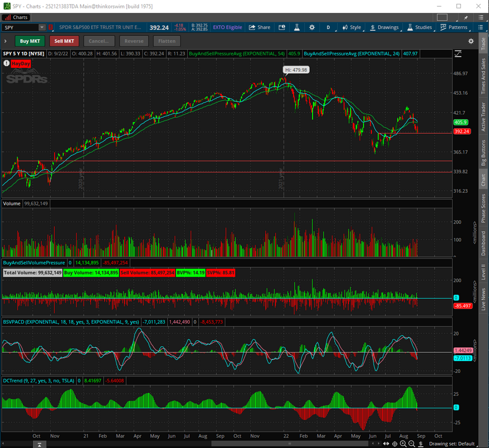
Task: Open the Big Buttons sidebar tab
Action: (x=483, y=153)
